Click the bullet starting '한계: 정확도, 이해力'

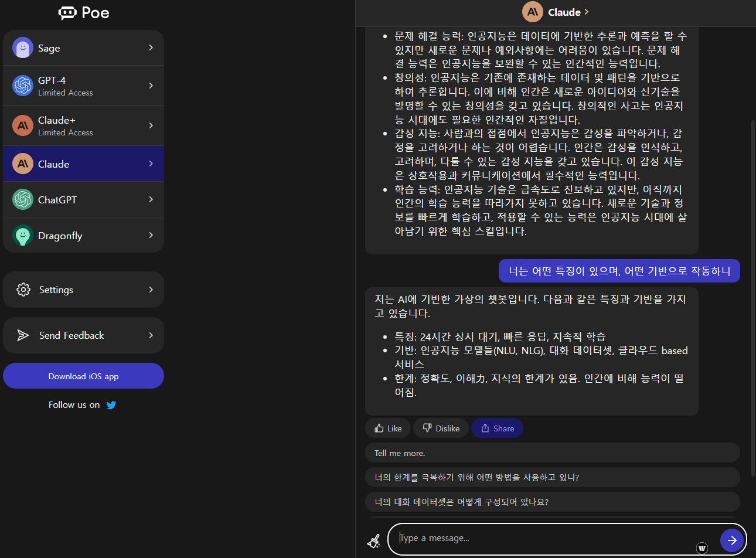[539, 385]
